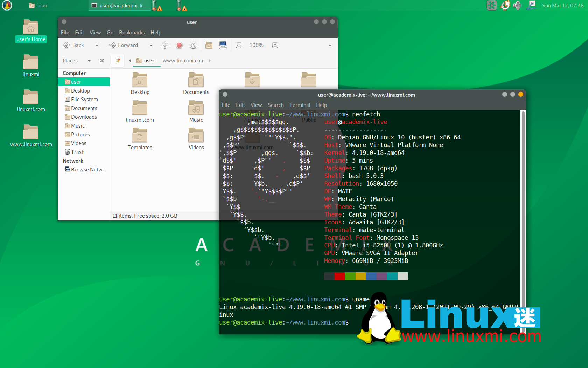The height and width of the screenshot is (368, 588).
Task: Open the Terminal menu in terminal window
Action: (x=300, y=105)
